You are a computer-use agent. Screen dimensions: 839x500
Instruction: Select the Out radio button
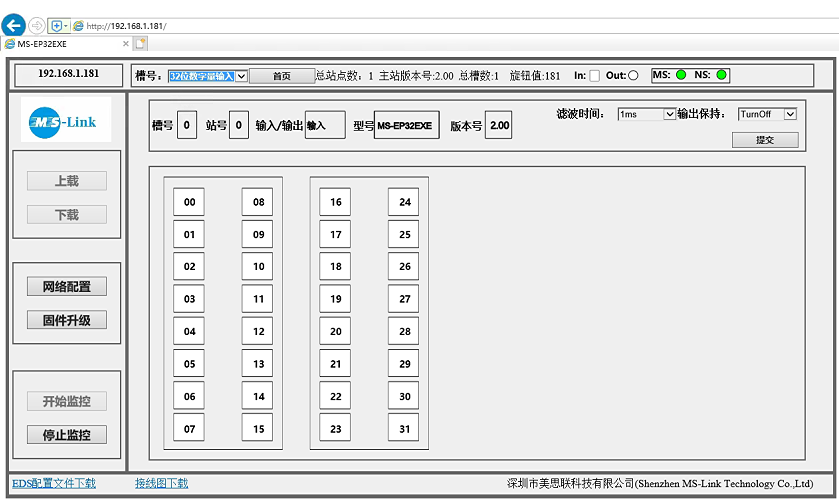coord(633,76)
